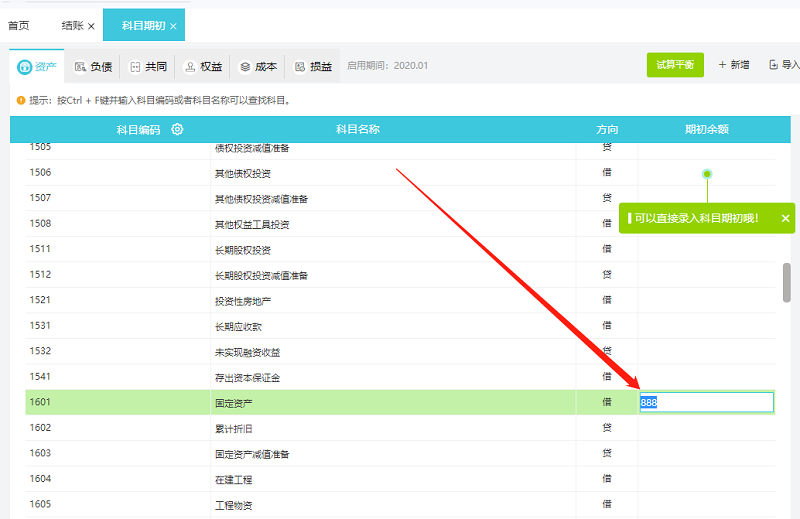Viewport: 800px width, 519px height.
Task: Switch to the 负债 category tab
Action: [92, 67]
